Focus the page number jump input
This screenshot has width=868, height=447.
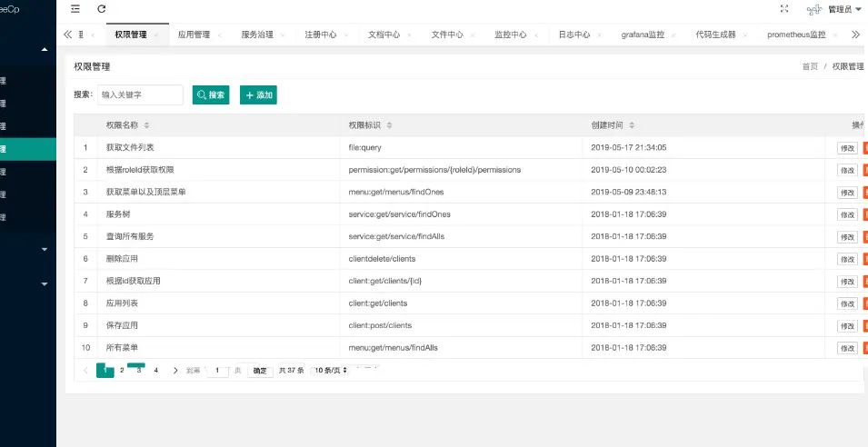(x=217, y=370)
